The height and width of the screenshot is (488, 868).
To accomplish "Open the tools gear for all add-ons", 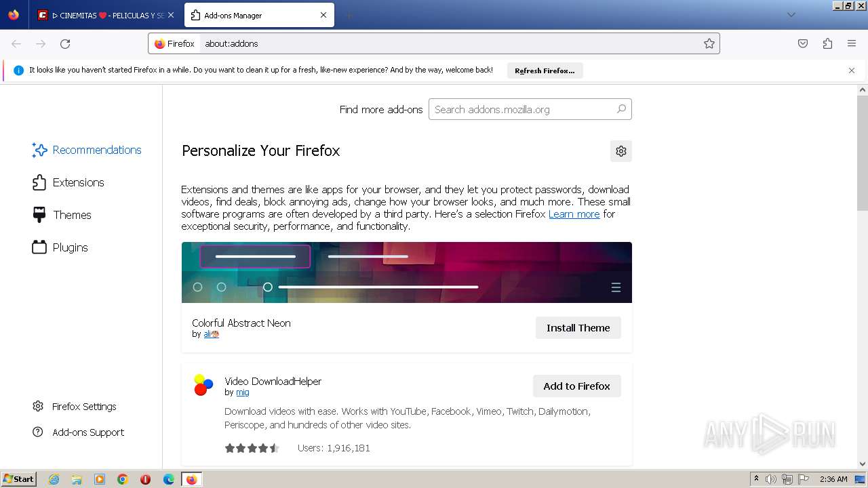I will 621,151.
